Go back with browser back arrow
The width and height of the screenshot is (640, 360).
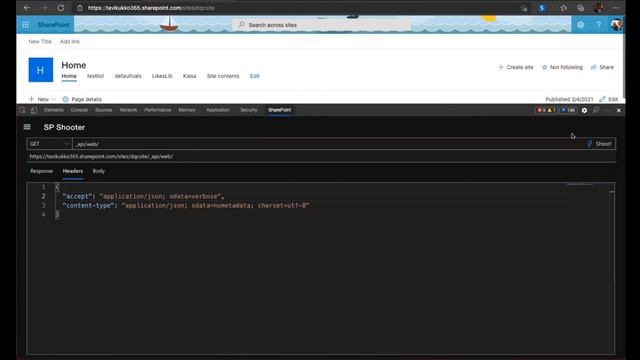click(27, 8)
